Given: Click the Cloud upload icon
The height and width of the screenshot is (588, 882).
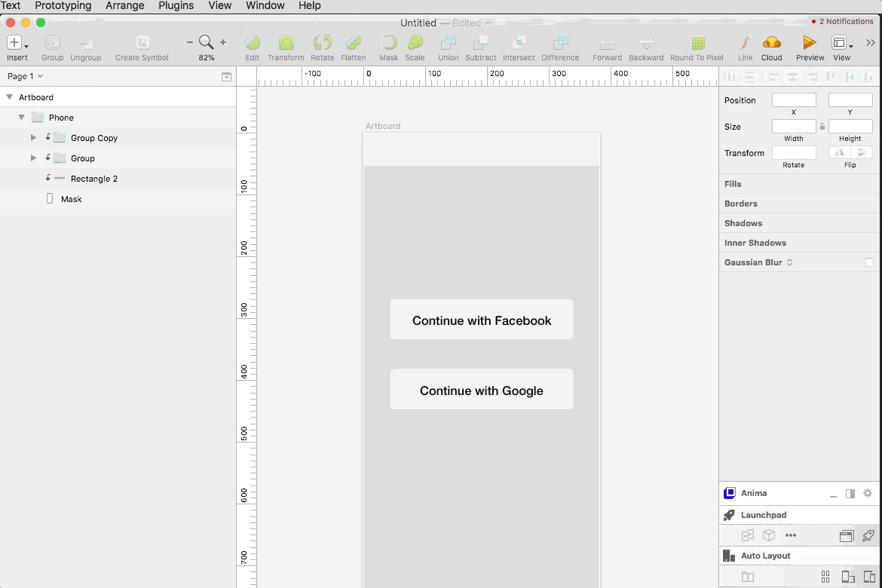Looking at the screenshot, I should 771,44.
